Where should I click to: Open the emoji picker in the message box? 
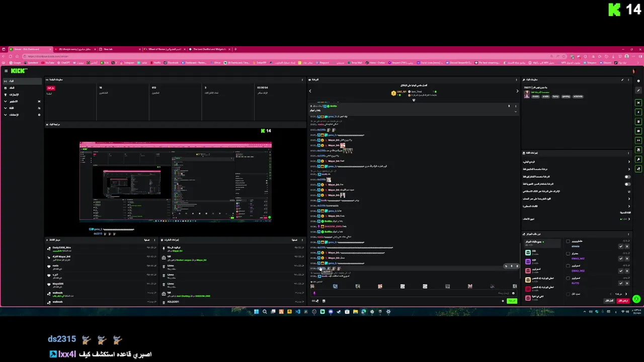[x=513, y=293]
